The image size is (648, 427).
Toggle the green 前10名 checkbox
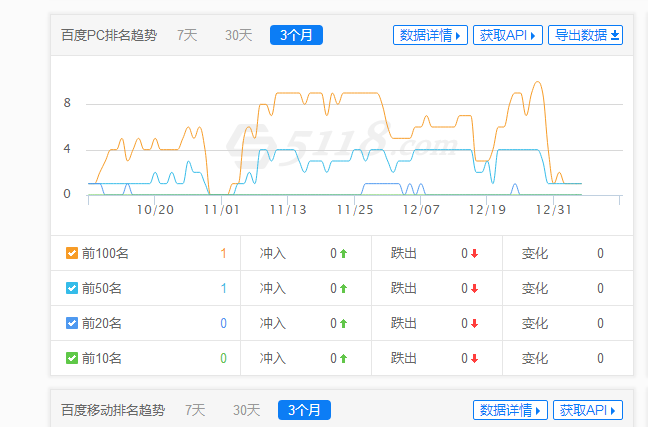(x=72, y=358)
